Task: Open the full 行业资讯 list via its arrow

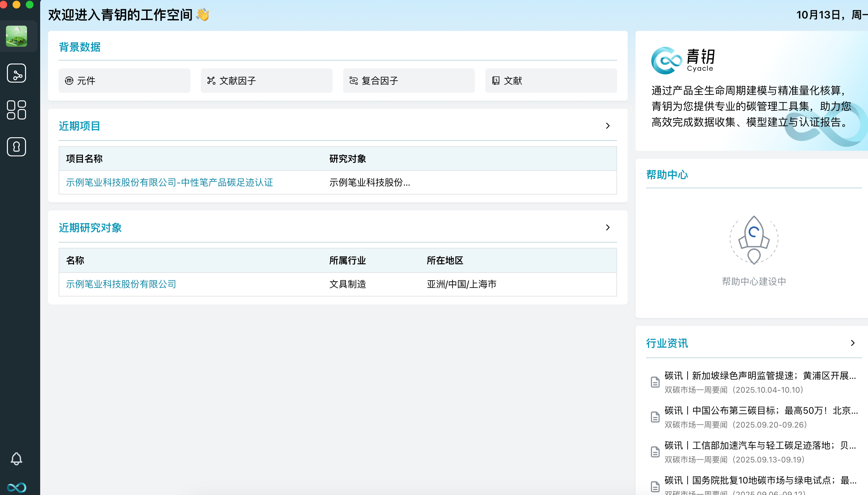Action: coord(854,343)
